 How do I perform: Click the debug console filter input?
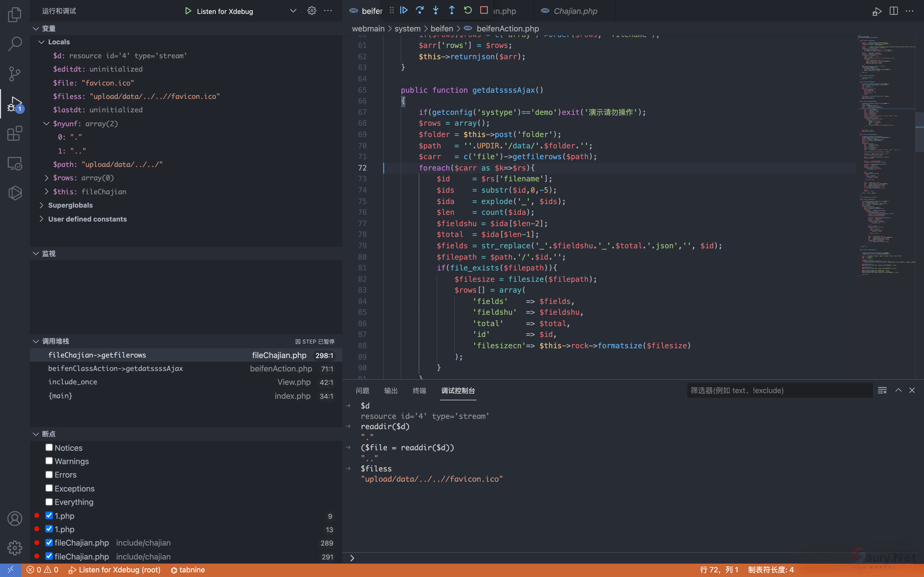[x=779, y=391]
